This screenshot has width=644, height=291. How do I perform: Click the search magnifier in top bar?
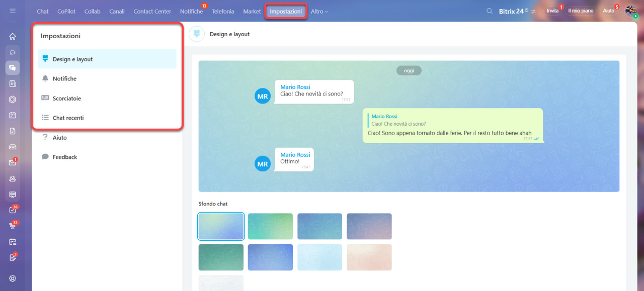point(490,11)
